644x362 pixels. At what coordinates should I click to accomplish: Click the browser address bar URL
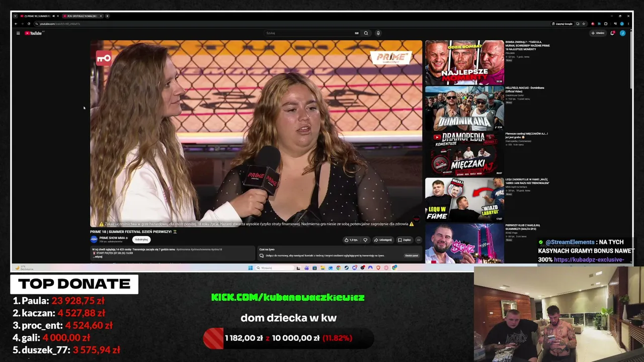coord(60,24)
